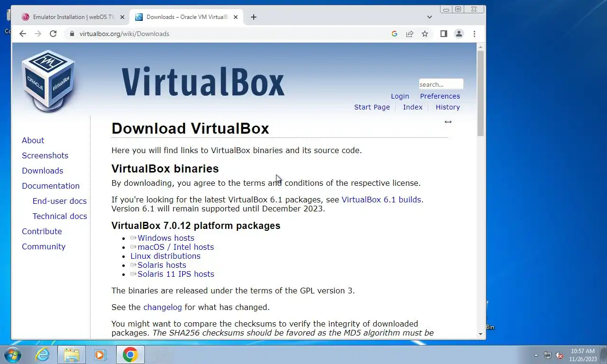Open the changelog link
Image resolution: width=607 pixels, height=364 pixels.
tap(163, 307)
